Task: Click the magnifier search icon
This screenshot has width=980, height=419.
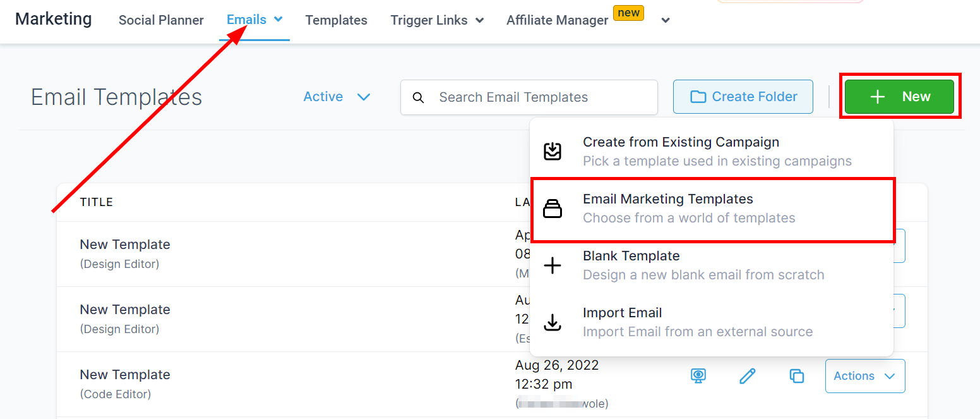Action: (x=418, y=97)
